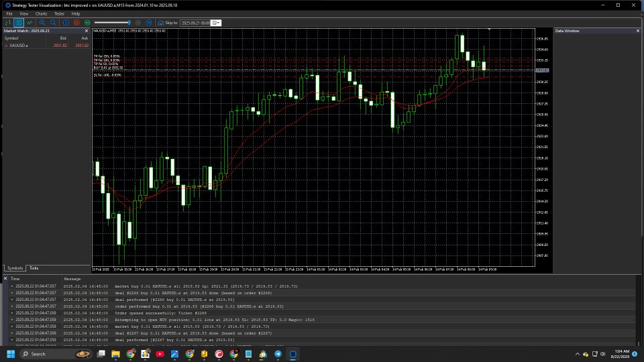Viewport: 644px width, 362px height.
Task: Select log row 'deal #2266 buy 0.01 XAUUSD.e'
Action: point(323,293)
